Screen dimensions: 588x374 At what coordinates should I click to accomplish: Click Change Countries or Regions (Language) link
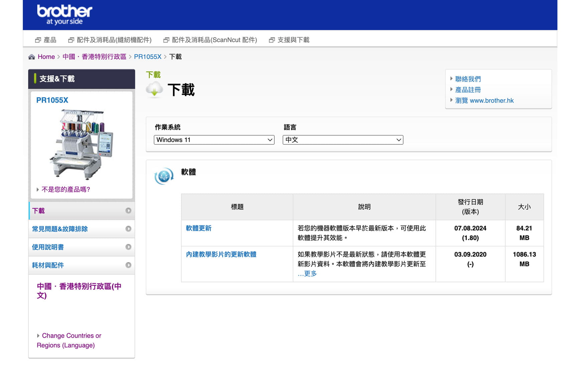(x=69, y=340)
